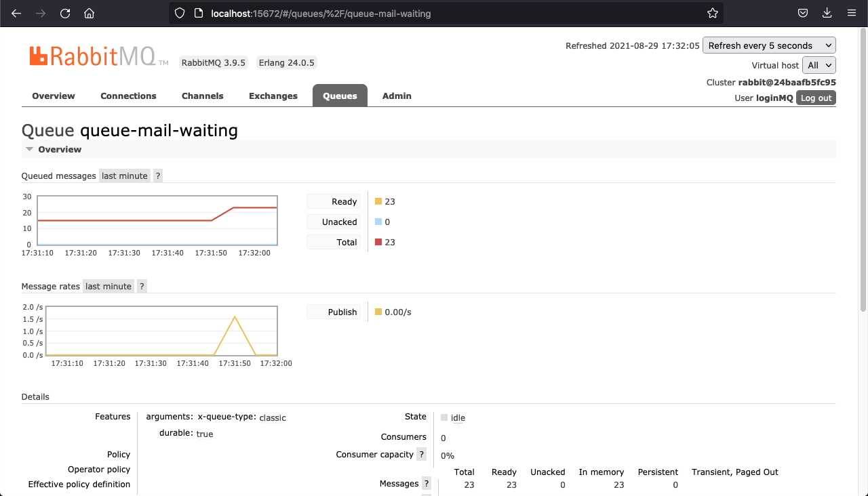Change Message rates last minute range
Viewport: 868px width, 496px height.
tap(108, 286)
